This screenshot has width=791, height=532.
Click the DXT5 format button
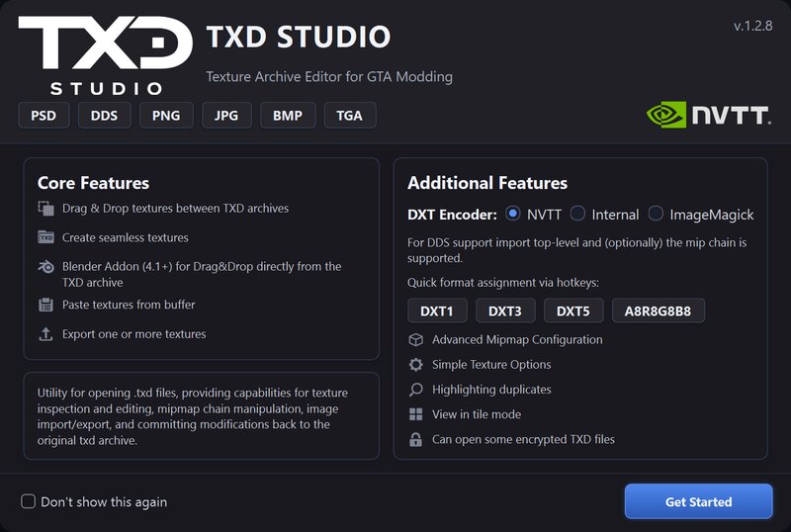coord(572,310)
